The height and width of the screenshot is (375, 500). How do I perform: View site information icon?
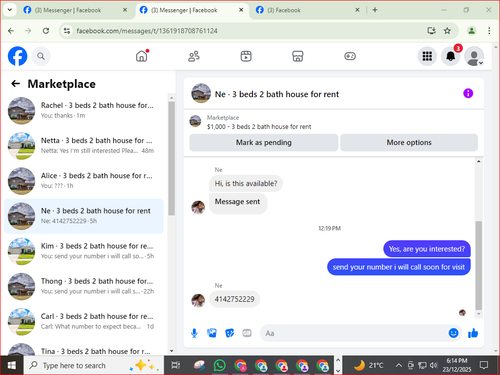click(67, 31)
